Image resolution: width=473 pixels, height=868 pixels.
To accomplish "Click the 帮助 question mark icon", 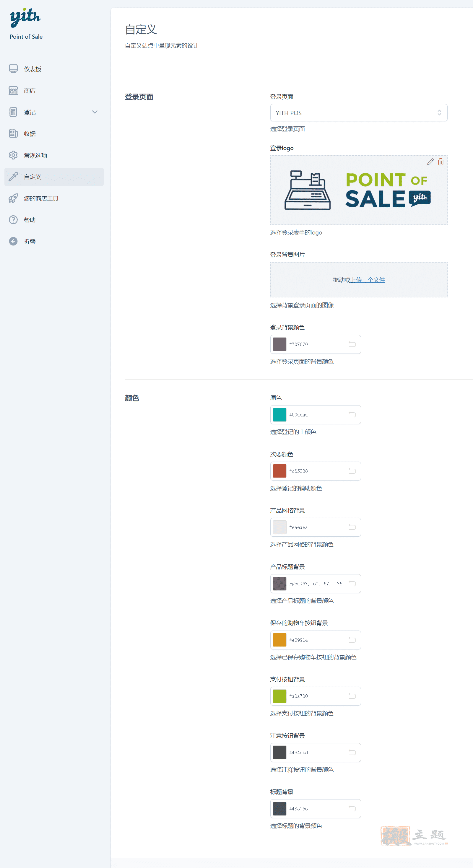I will coord(13,220).
